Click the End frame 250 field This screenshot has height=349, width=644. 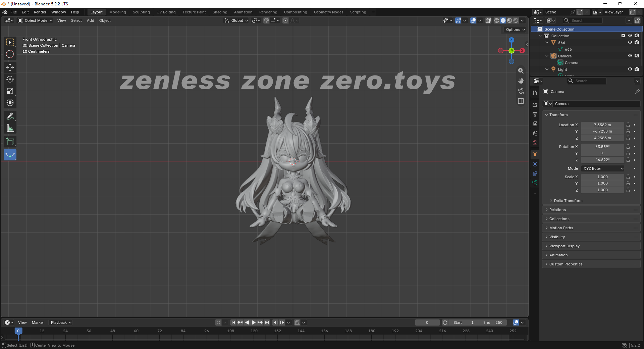(x=493, y=322)
